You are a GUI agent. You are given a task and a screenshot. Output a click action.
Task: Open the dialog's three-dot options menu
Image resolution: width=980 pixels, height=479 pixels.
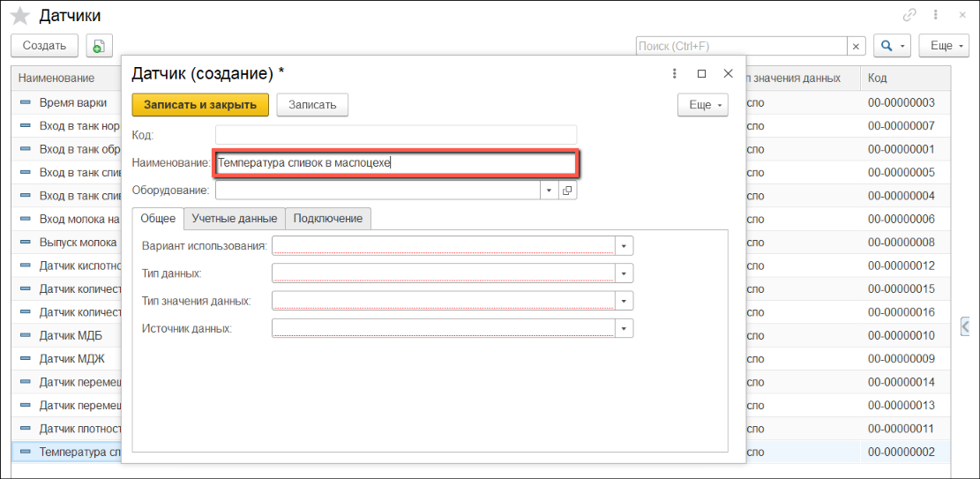(x=675, y=74)
